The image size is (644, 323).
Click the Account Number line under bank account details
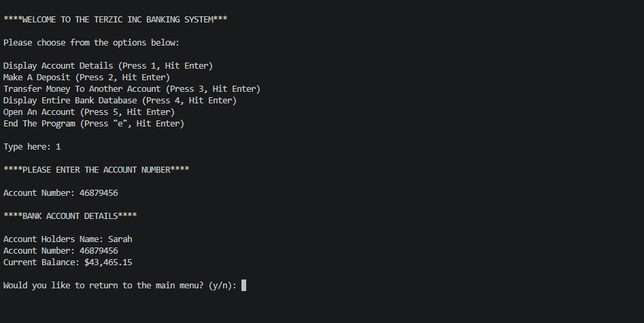pos(61,251)
